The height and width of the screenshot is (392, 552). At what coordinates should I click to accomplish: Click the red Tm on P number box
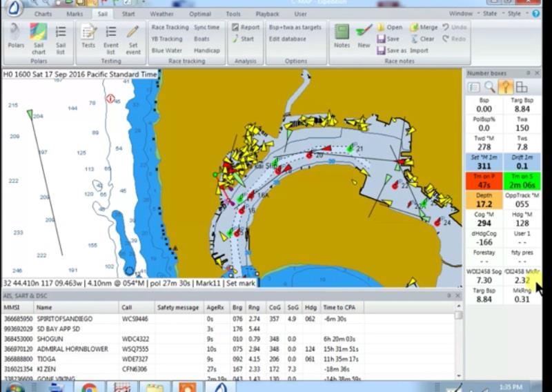point(484,181)
